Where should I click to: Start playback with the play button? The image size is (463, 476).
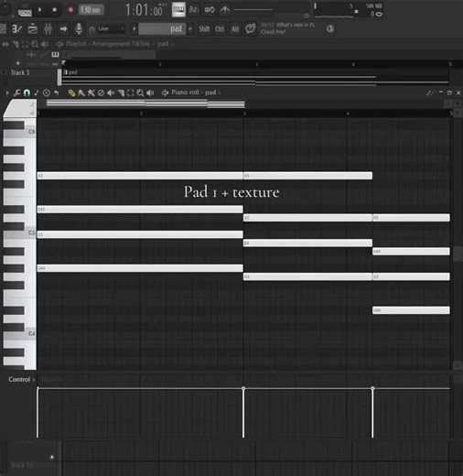click(39, 10)
